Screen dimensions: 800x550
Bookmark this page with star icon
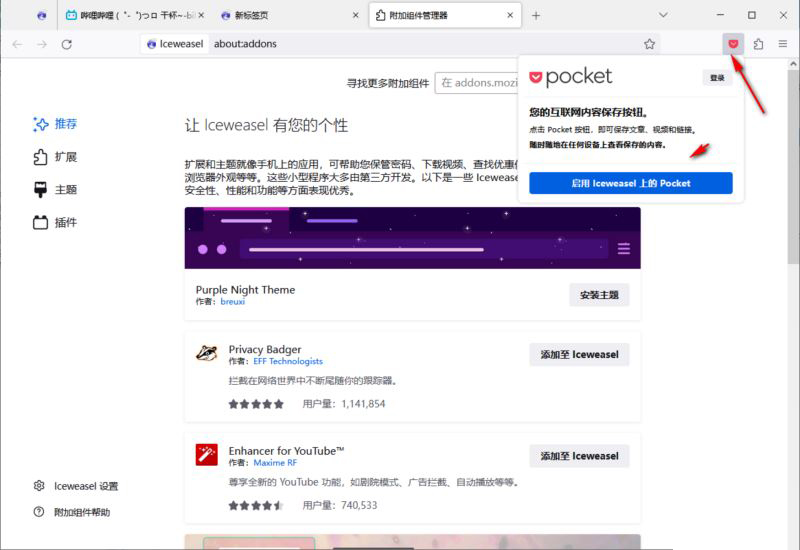point(649,44)
